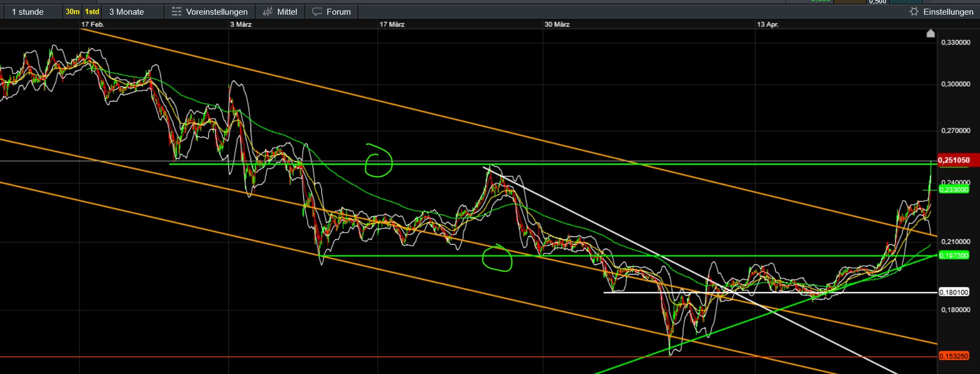
Task: Open the Mittel price type option
Action: point(280,11)
